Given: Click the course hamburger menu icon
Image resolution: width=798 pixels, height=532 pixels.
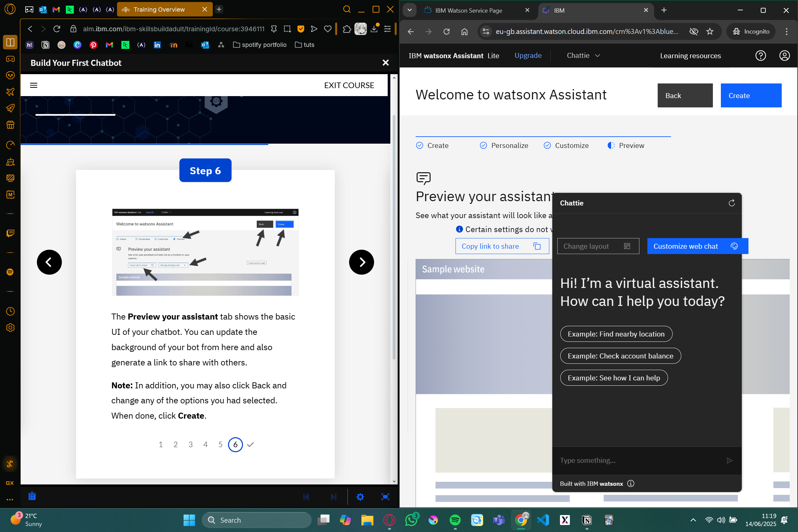Looking at the screenshot, I should (x=34, y=85).
